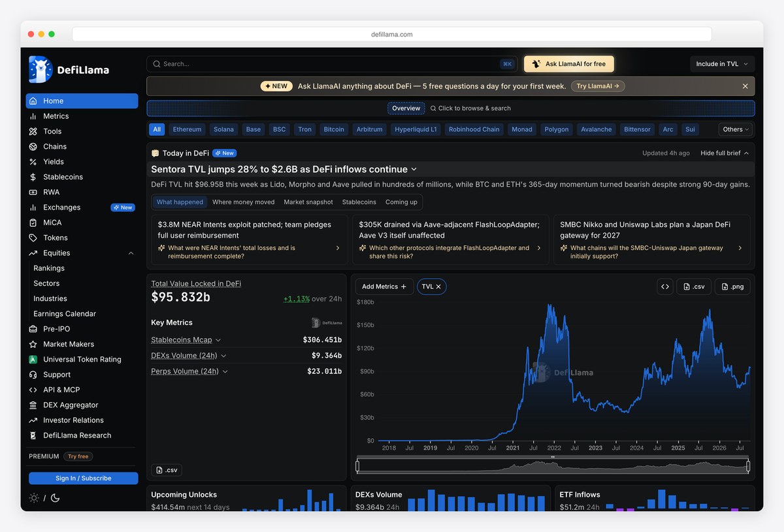Select the Where money moved tab

(x=243, y=202)
